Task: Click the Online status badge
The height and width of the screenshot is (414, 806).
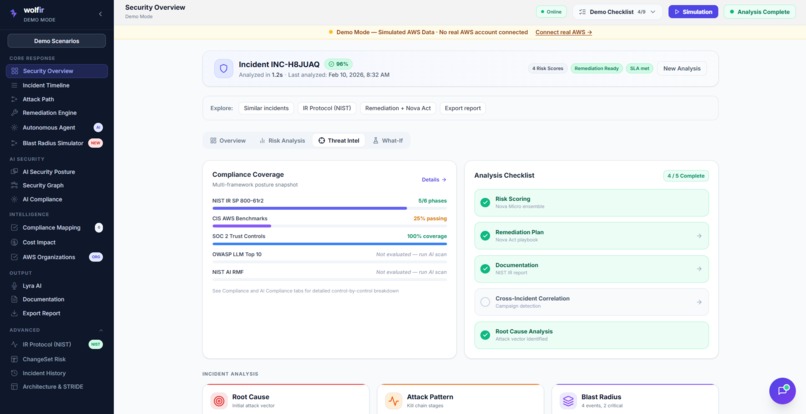Action: click(551, 12)
